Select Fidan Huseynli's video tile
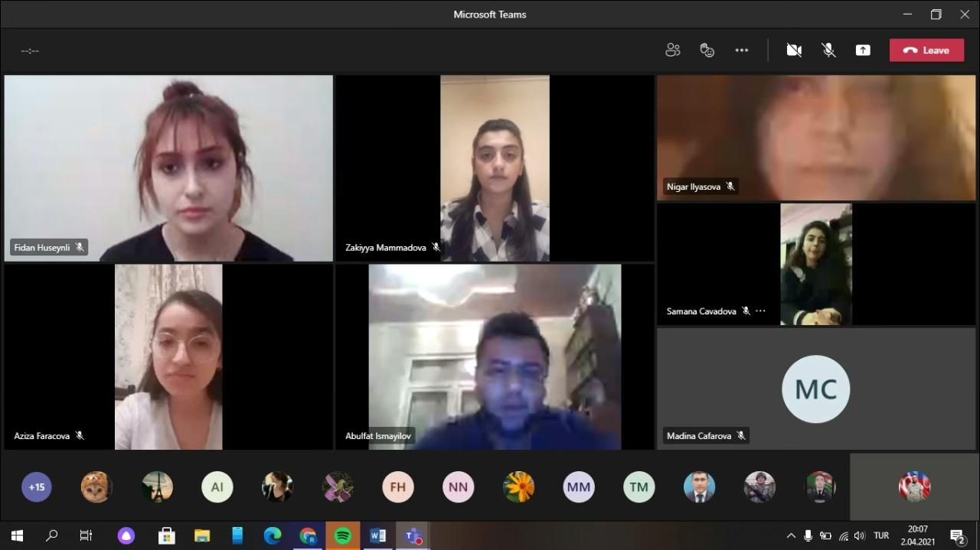The width and height of the screenshot is (980, 550). click(x=168, y=168)
